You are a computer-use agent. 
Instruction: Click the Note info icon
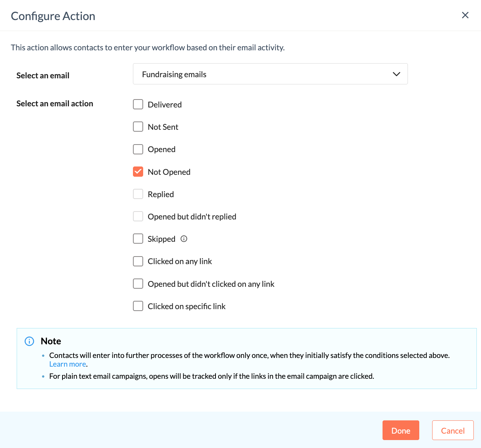click(29, 341)
